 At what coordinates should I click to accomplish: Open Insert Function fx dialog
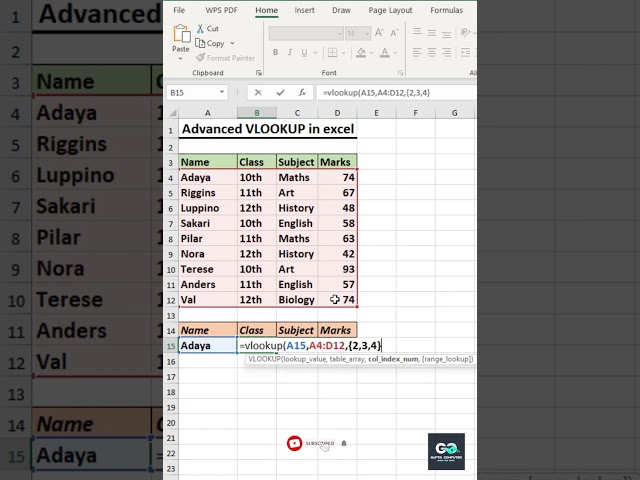tap(302, 93)
